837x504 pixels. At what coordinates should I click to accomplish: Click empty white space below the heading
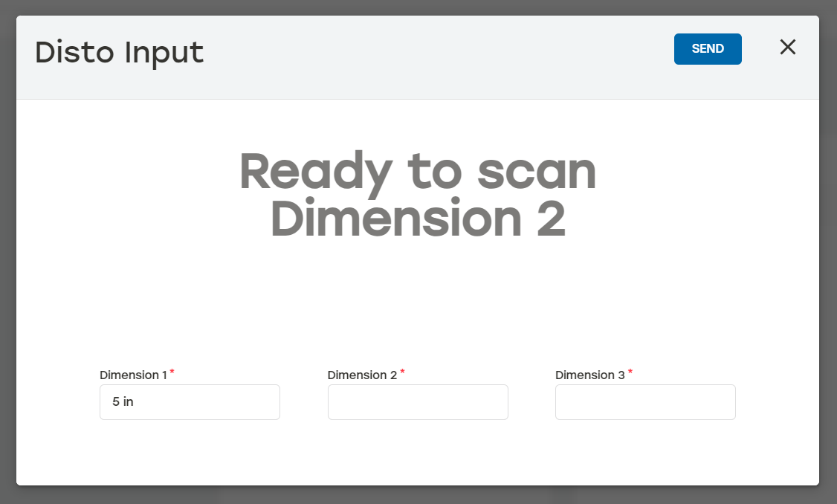click(418, 297)
